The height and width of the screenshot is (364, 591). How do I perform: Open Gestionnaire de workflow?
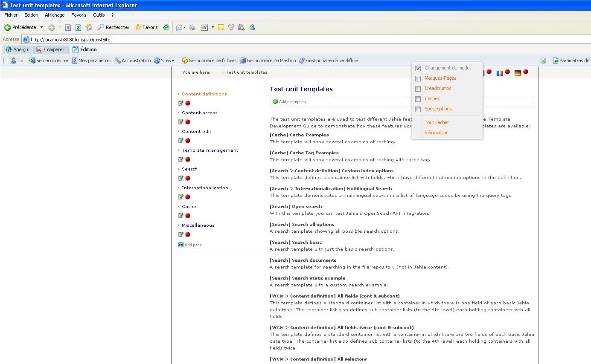(x=328, y=61)
